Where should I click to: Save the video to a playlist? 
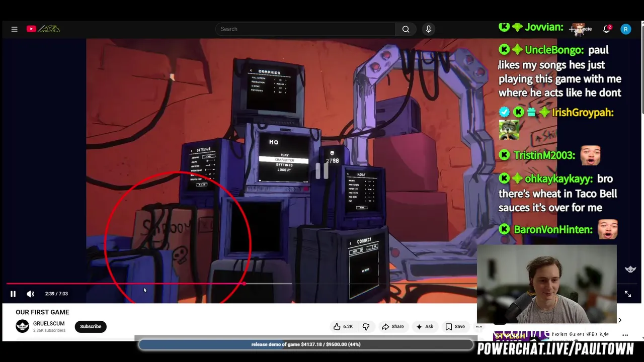(455, 327)
